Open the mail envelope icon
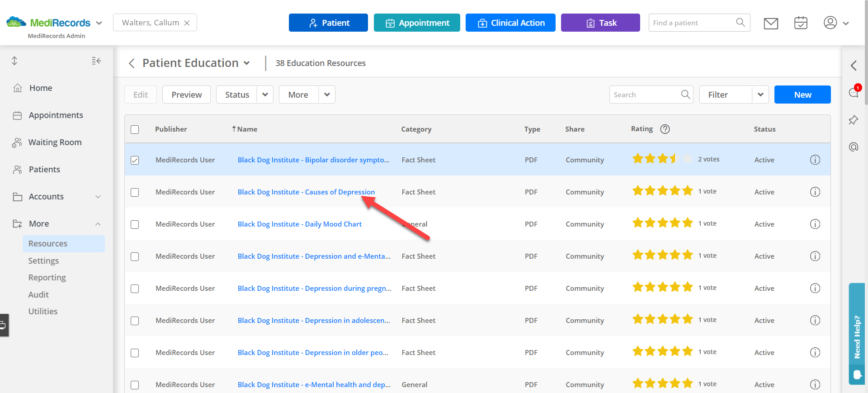The image size is (868, 393). (x=771, y=23)
